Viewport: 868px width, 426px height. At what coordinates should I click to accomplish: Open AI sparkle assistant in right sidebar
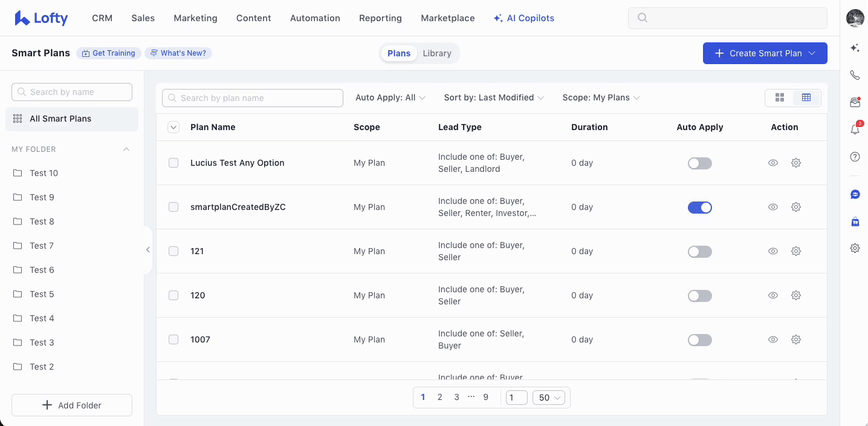pyautogui.click(x=855, y=48)
